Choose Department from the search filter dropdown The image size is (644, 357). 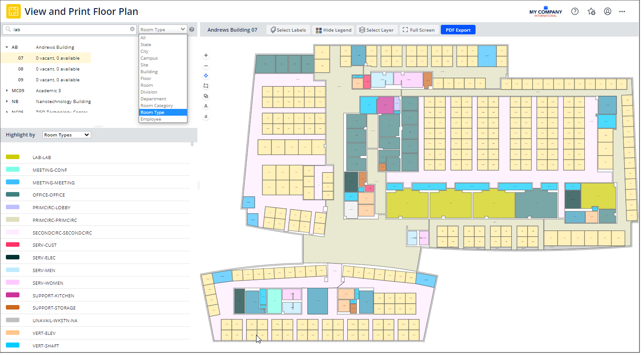point(153,99)
